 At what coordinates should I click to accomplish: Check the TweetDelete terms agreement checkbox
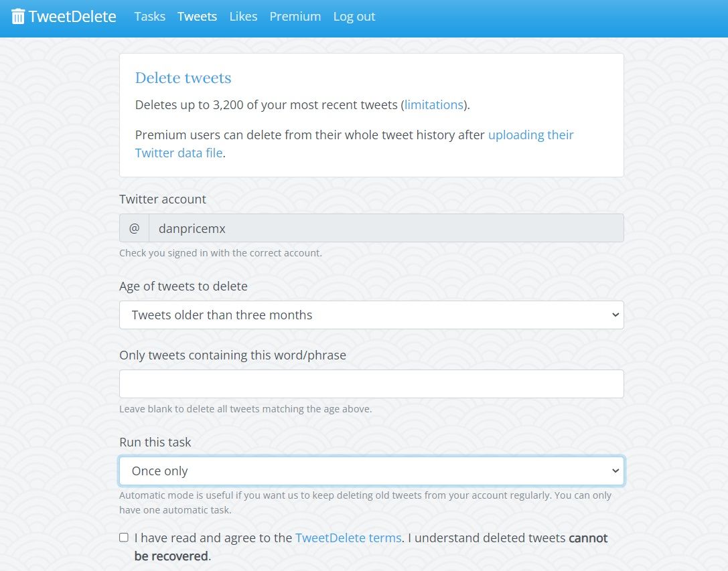123,537
